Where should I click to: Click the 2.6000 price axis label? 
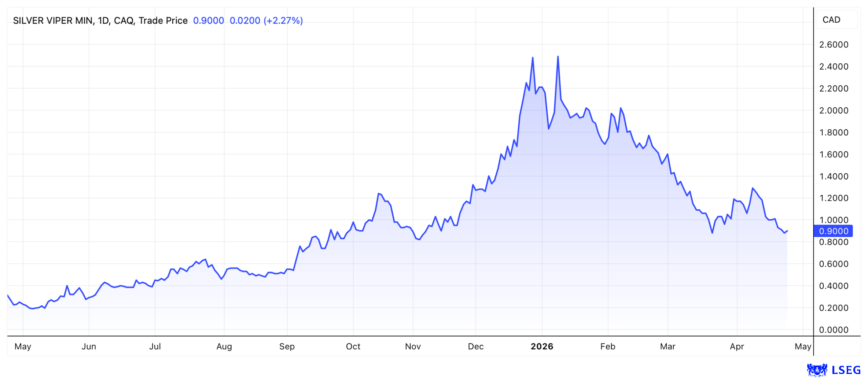coord(834,45)
